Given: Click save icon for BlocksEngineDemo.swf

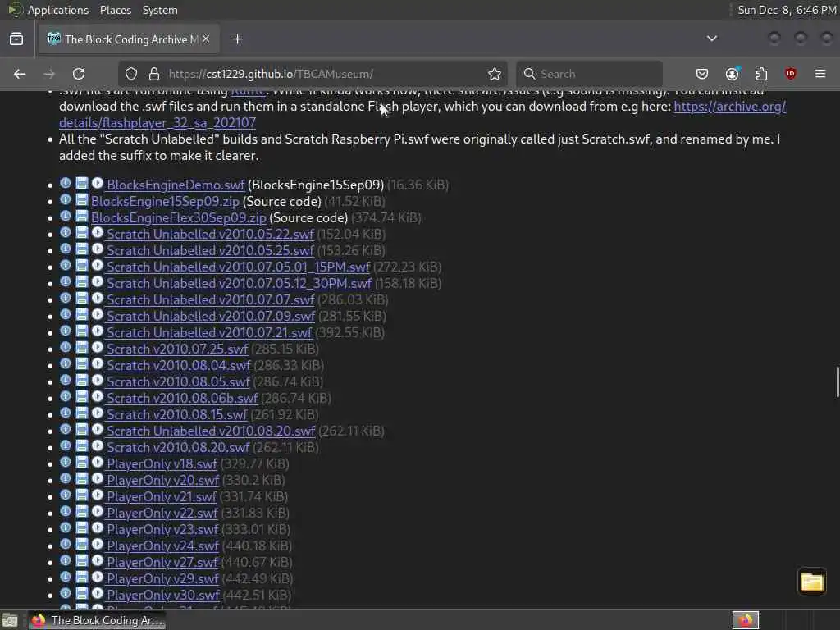Looking at the screenshot, I should (81, 183).
